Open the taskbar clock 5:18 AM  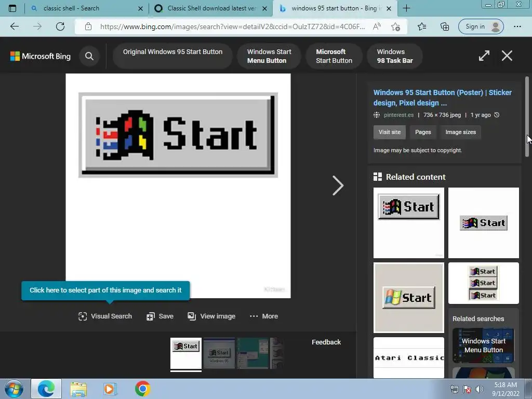[x=506, y=389]
